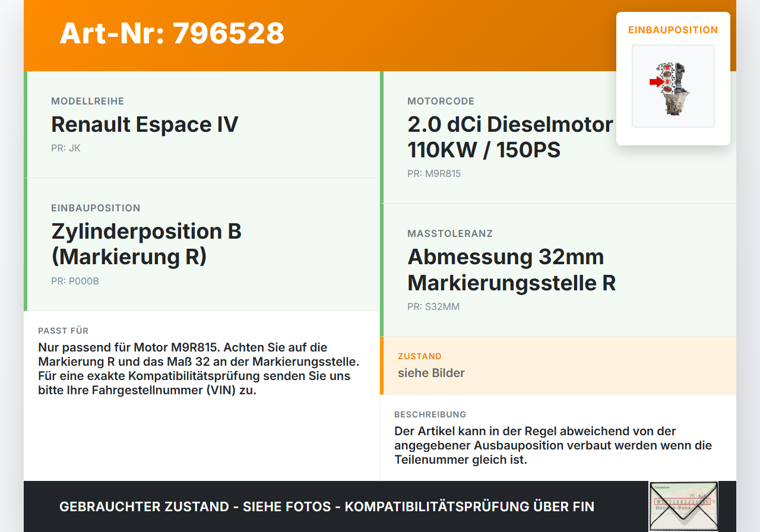Click the VIN envelope image in the footer
The width and height of the screenshot is (760, 532).
tap(683, 506)
